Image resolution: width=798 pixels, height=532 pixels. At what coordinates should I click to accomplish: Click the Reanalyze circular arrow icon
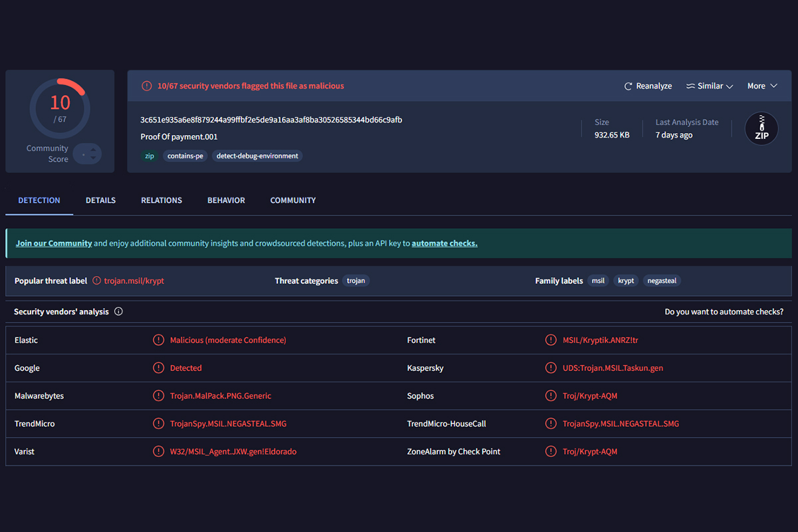pyautogui.click(x=628, y=86)
